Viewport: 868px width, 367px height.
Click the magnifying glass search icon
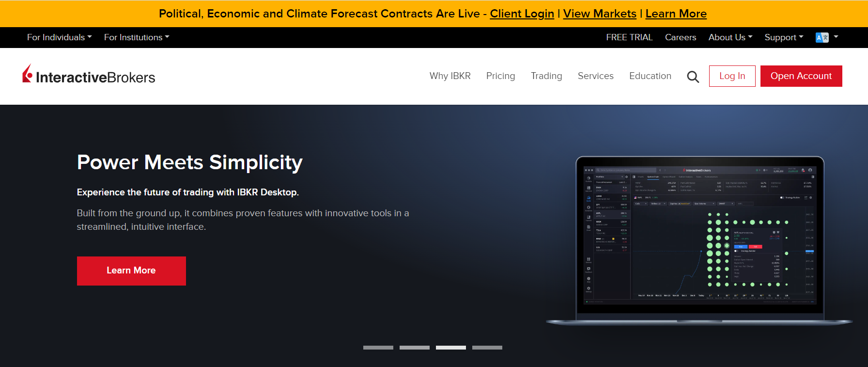(x=693, y=77)
